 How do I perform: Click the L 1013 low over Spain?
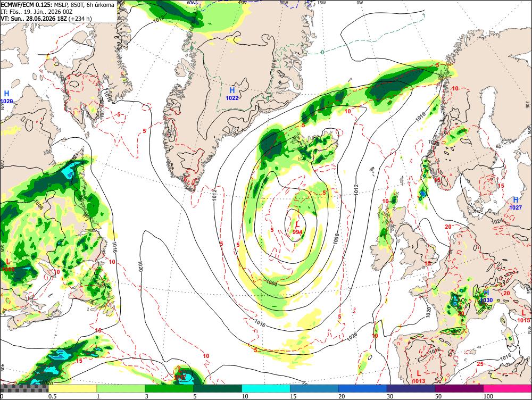click(x=419, y=377)
